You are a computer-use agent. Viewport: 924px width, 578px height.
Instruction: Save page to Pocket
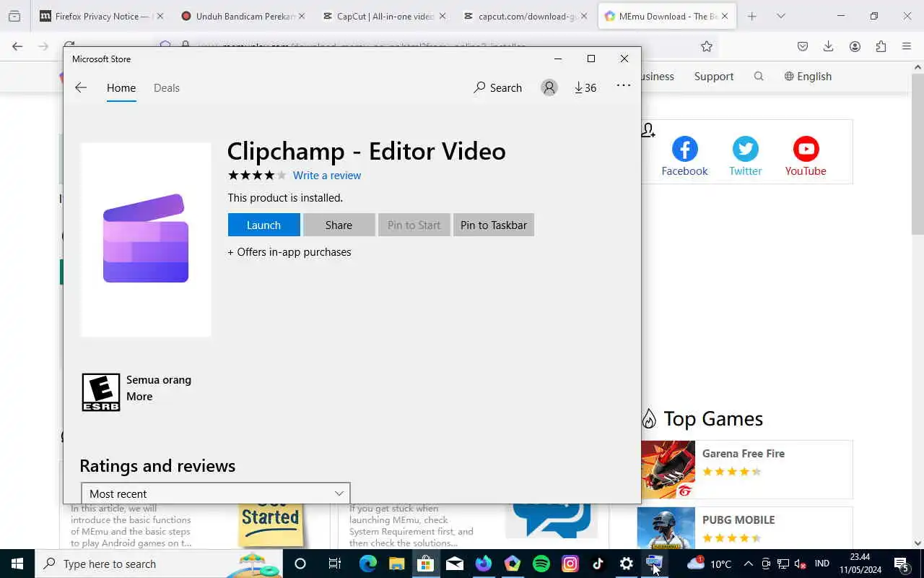pos(803,46)
